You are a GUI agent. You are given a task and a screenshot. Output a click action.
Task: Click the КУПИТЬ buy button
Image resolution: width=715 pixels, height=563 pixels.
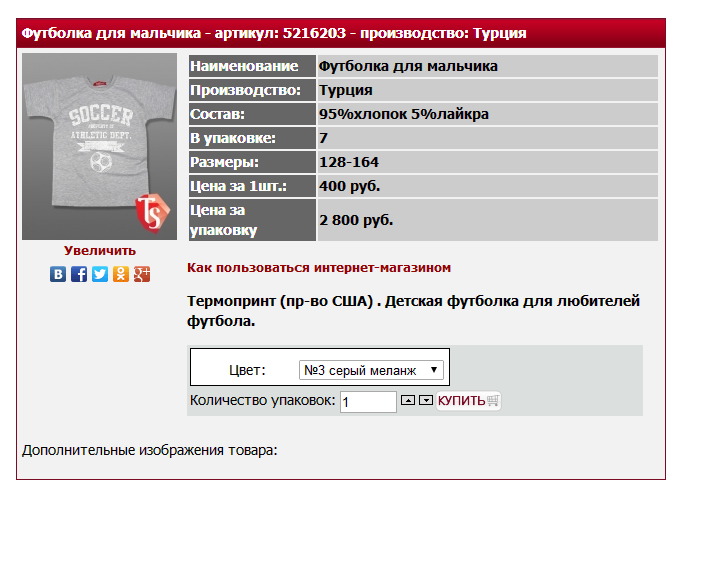coord(468,401)
